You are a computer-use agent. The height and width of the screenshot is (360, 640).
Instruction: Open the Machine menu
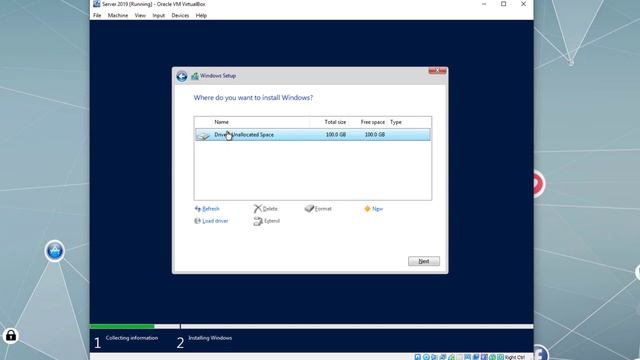coord(118,16)
